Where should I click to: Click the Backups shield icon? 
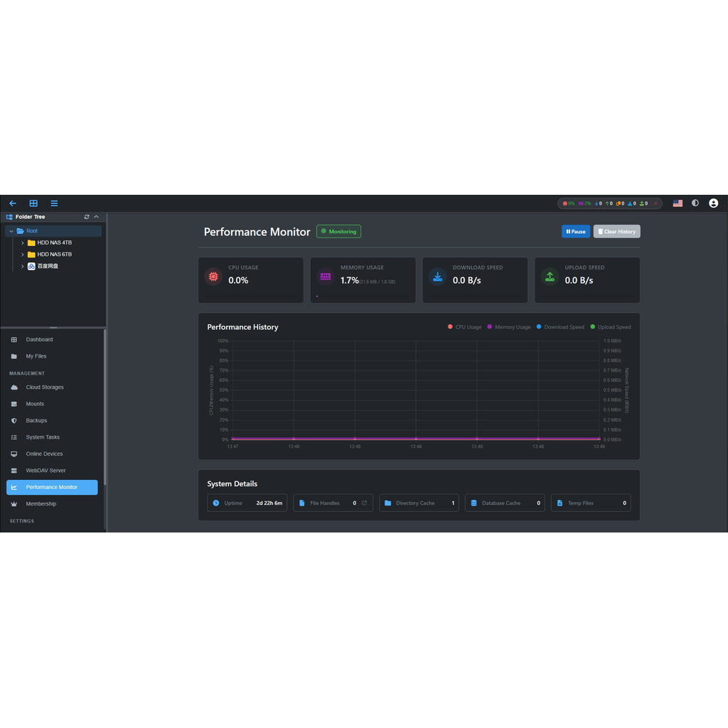(14, 421)
